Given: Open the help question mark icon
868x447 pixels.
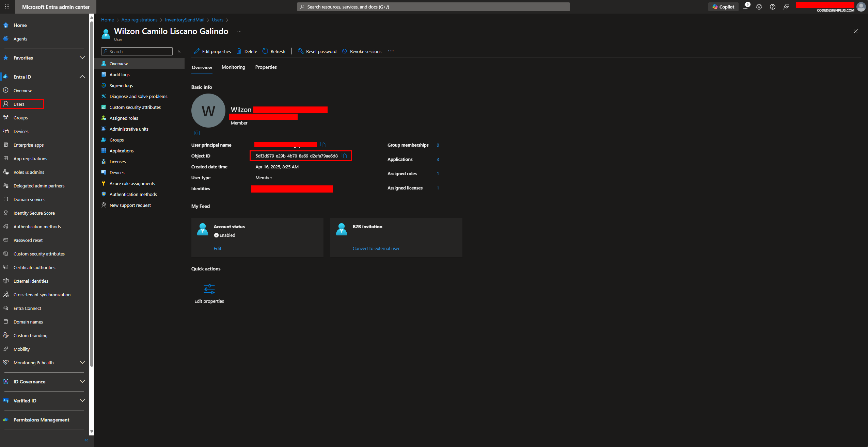Looking at the screenshot, I should point(773,7).
